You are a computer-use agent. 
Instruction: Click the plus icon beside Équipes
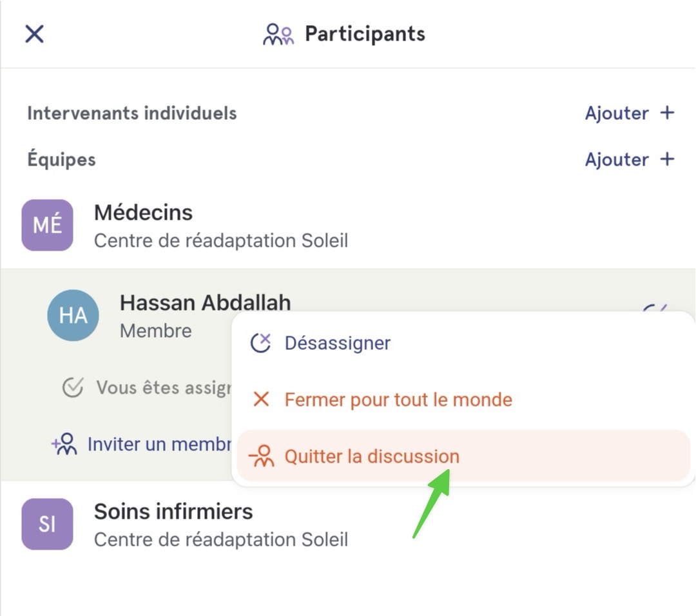point(667,159)
